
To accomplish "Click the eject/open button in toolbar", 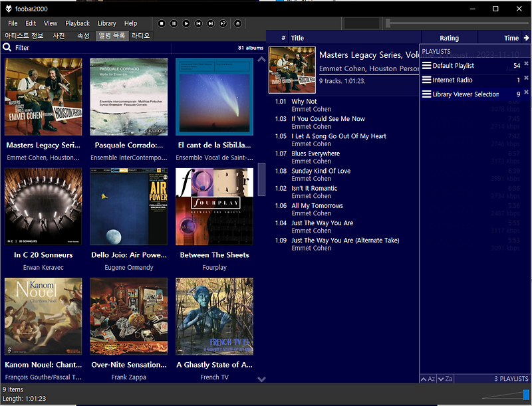I will [x=238, y=23].
